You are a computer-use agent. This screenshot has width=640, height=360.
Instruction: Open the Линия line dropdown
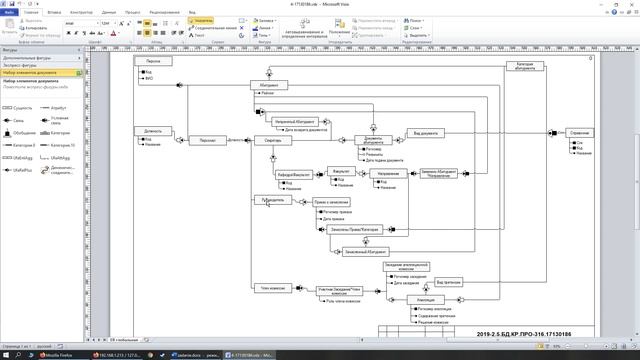point(263,28)
